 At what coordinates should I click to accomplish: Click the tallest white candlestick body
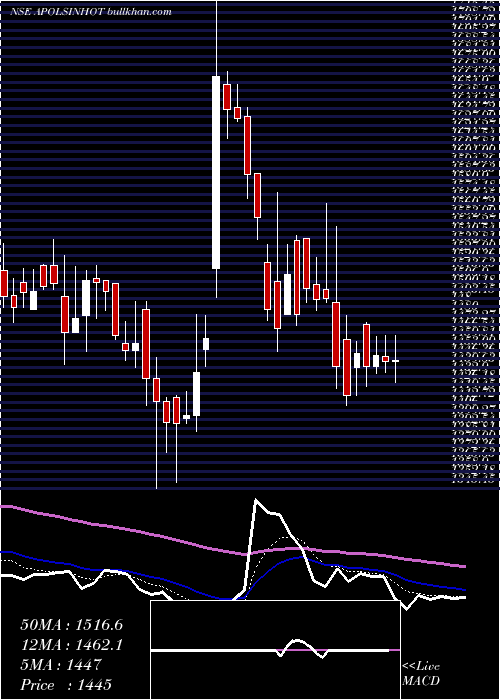click(216, 172)
